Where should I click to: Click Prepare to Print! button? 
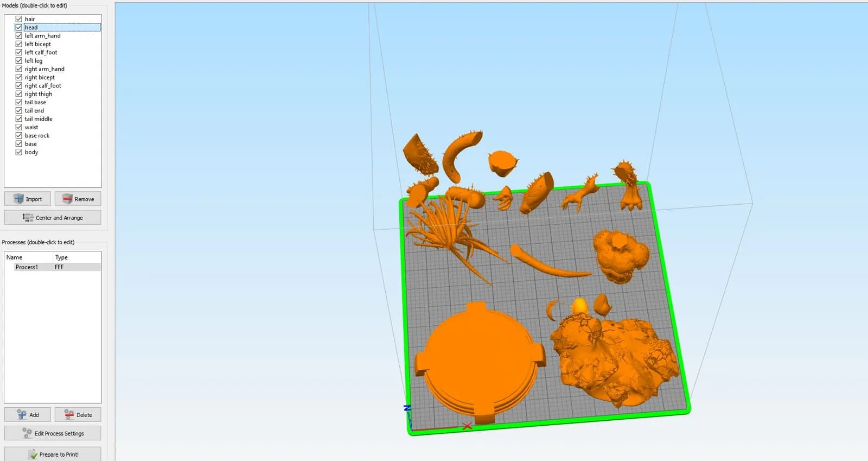pyautogui.click(x=53, y=454)
